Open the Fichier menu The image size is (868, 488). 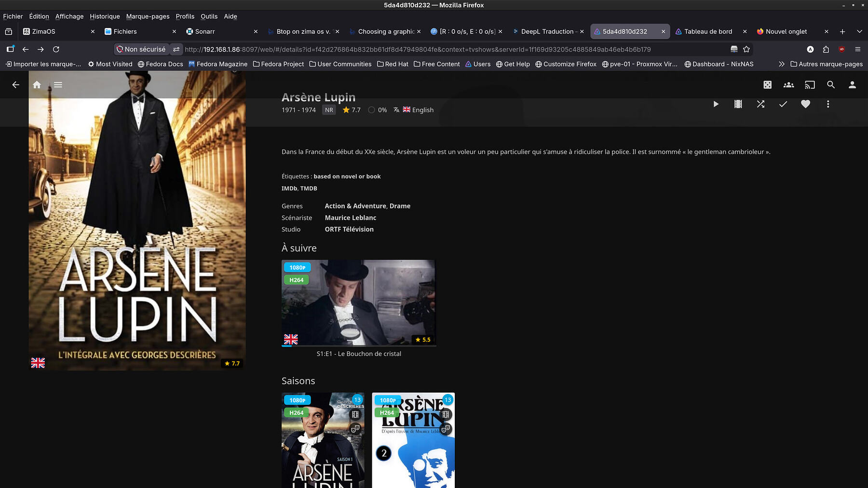13,16
